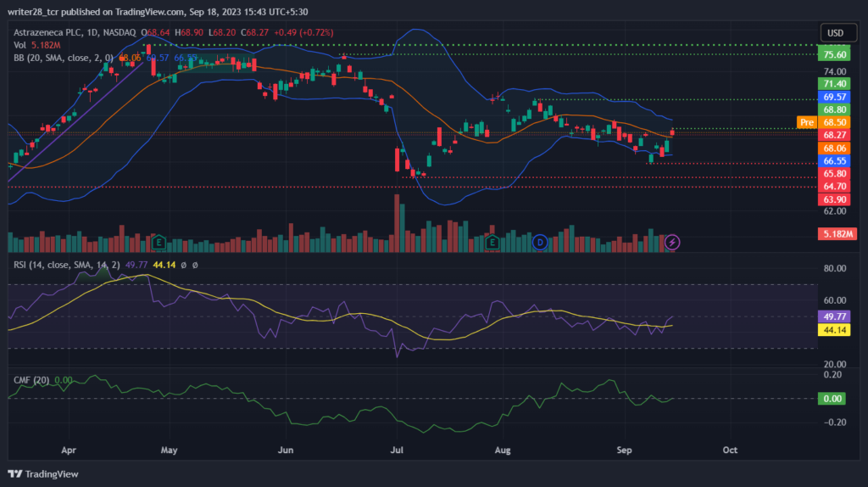Click the latest red candle near 68.27
Screen dimensions: 868x487
point(672,132)
